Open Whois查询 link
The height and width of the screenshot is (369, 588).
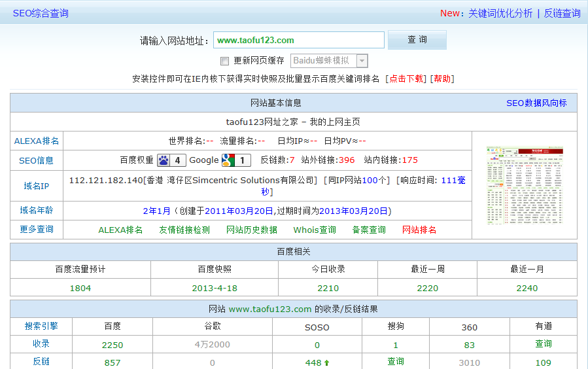(315, 230)
